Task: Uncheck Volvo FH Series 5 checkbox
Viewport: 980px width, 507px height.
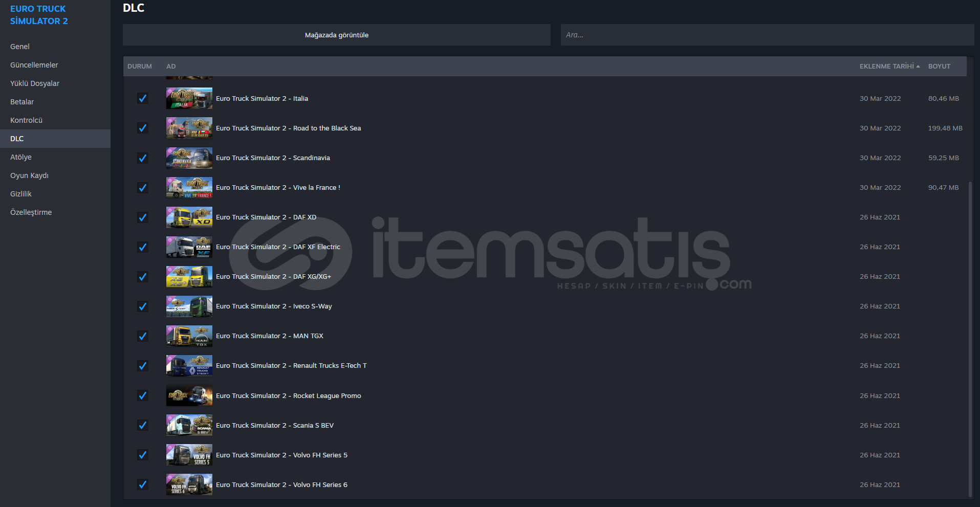Action: [143, 455]
